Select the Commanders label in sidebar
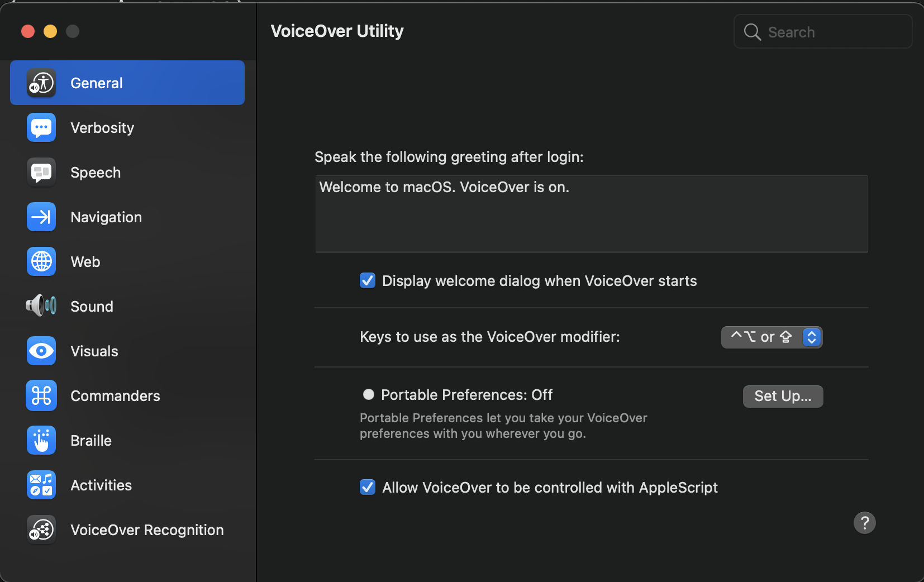The height and width of the screenshot is (582, 924). (115, 396)
